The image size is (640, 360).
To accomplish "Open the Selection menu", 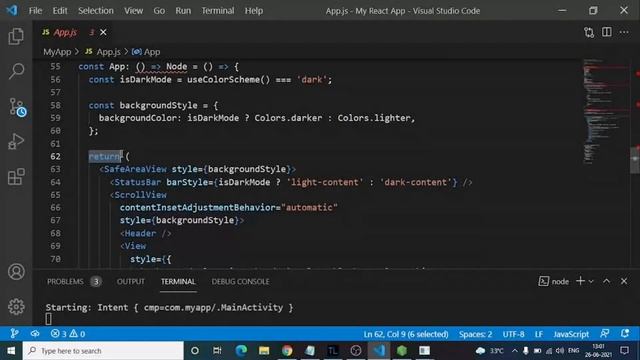I will 96,11.
